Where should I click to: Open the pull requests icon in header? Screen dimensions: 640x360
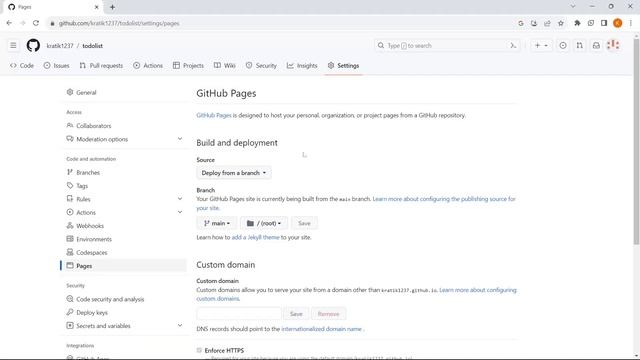coord(580,45)
